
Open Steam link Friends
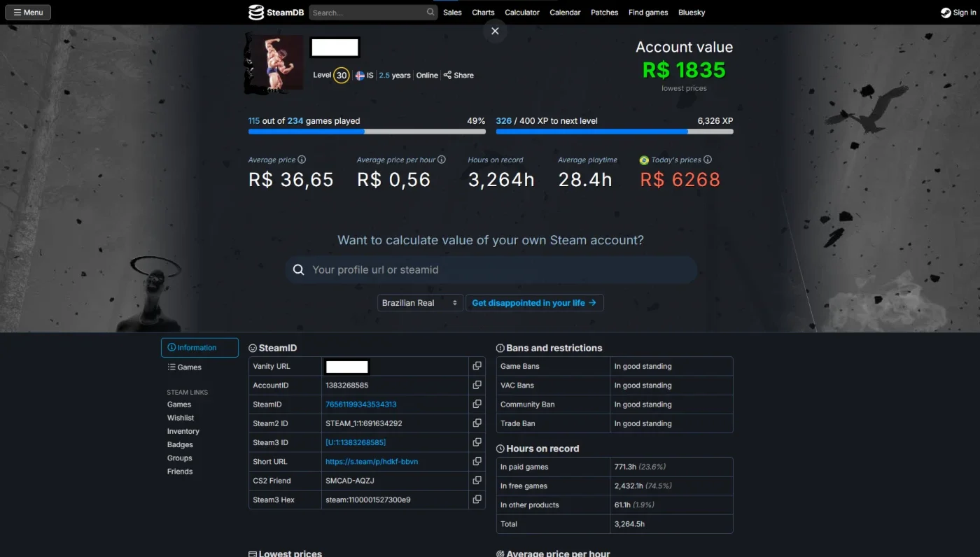coord(180,471)
